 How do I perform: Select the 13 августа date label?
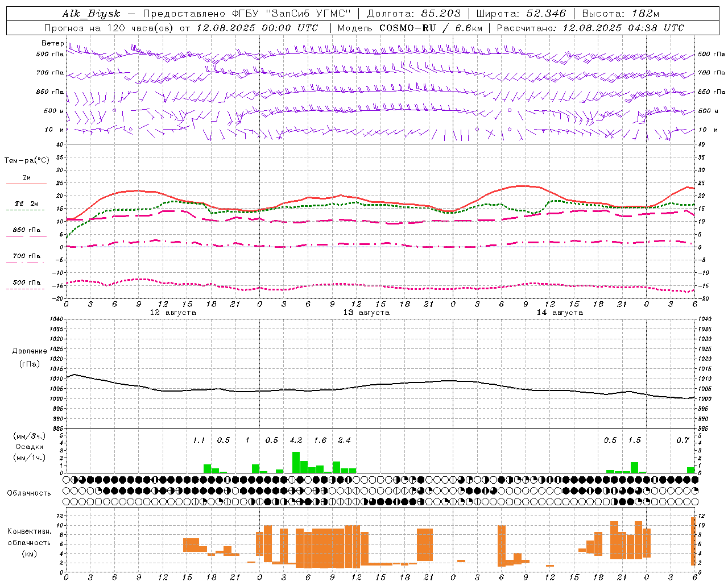tap(366, 313)
